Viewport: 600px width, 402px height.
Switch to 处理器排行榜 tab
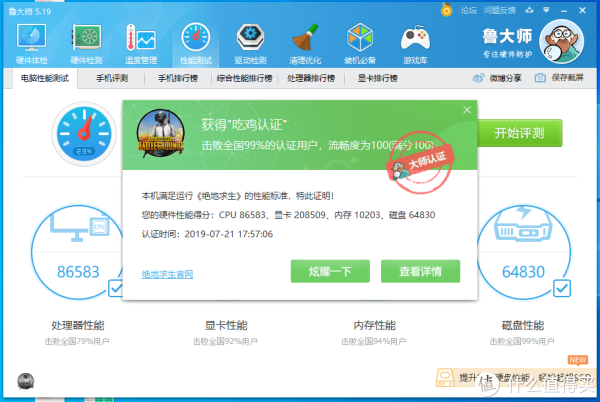pos(311,78)
